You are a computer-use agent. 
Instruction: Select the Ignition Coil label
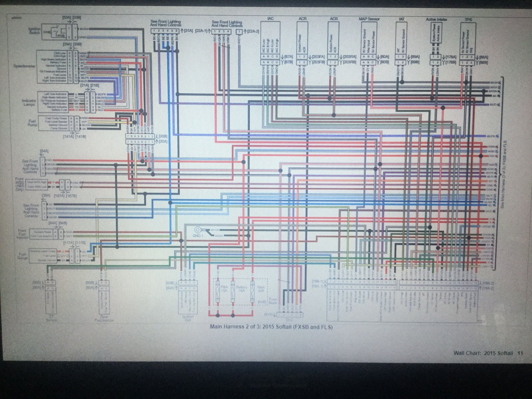188,318
